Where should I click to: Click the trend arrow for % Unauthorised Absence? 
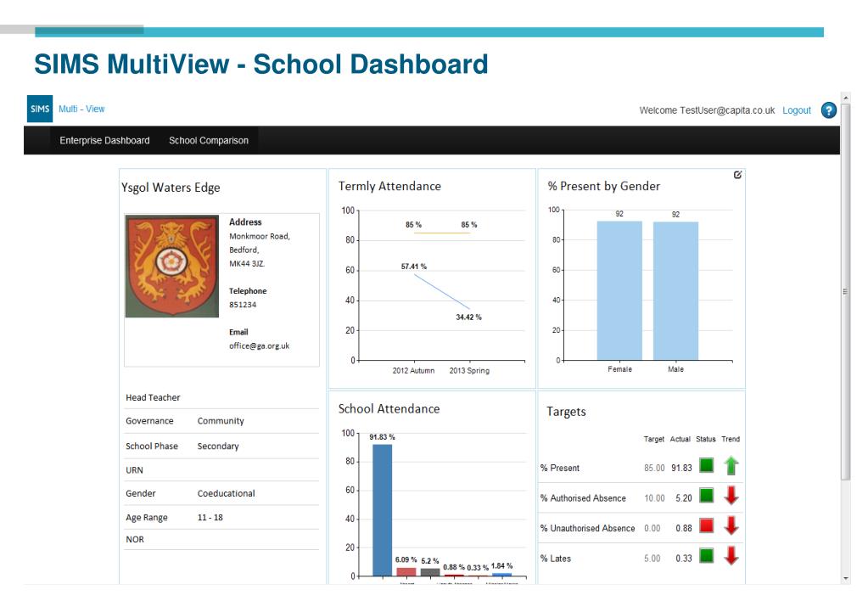pos(731,525)
